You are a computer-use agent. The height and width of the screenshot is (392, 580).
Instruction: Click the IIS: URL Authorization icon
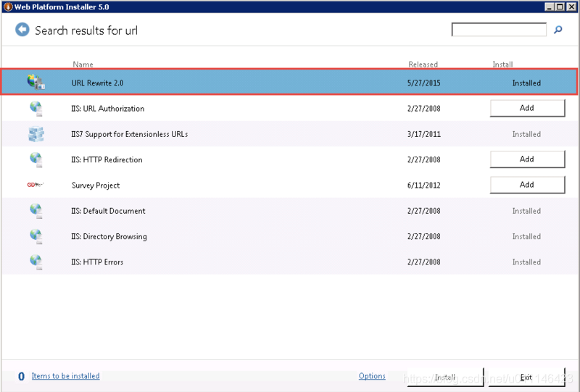pyautogui.click(x=36, y=109)
